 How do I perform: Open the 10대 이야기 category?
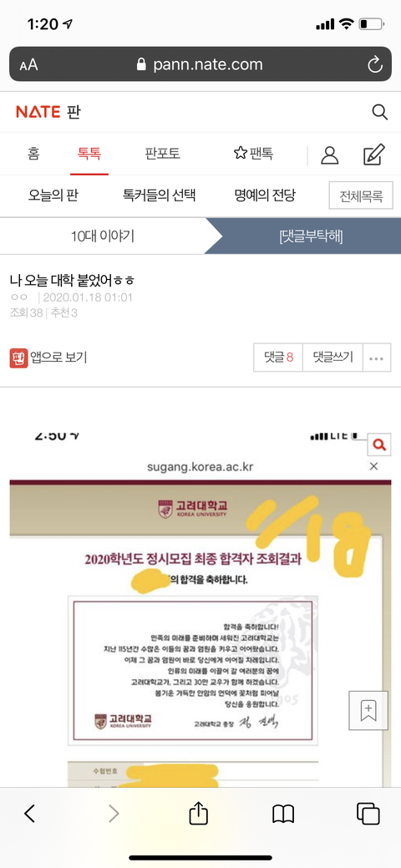click(103, 236)
